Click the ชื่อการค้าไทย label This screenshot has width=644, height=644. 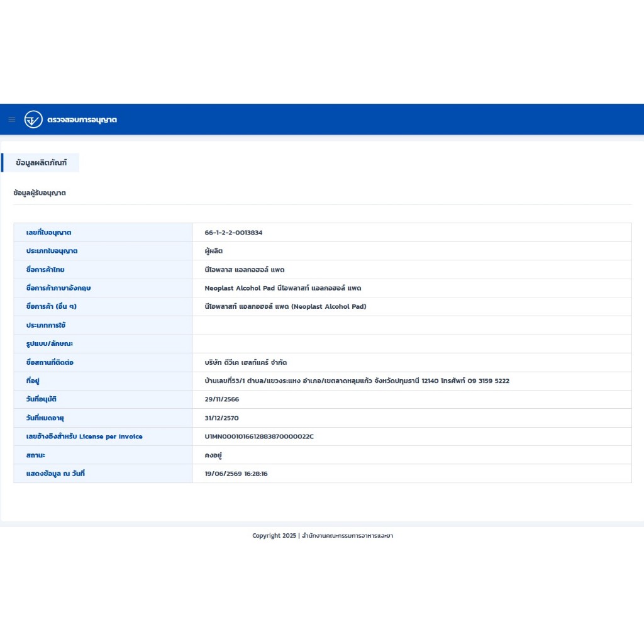45,270
